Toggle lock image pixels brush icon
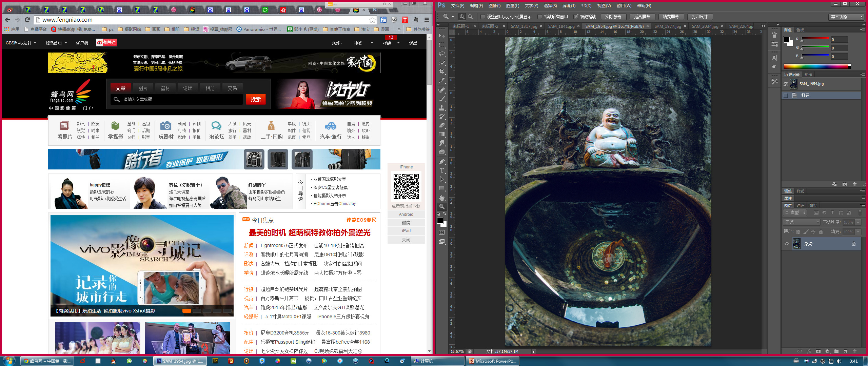The width and height of the screenshot is (868, 366). pos(806,232)
